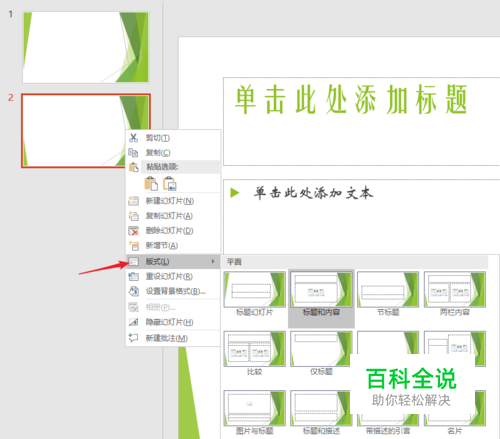Choose the 标题和描述 layout thumbnail
Image resolution: width=500 pixels, height=439 pixels.
pyautogui.click(x=321, y=408)
